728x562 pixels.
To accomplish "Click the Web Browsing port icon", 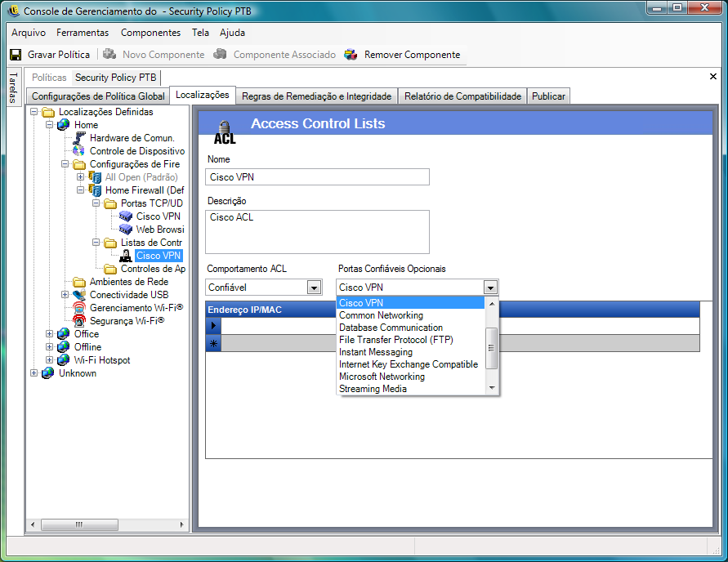I will point(126,230).
